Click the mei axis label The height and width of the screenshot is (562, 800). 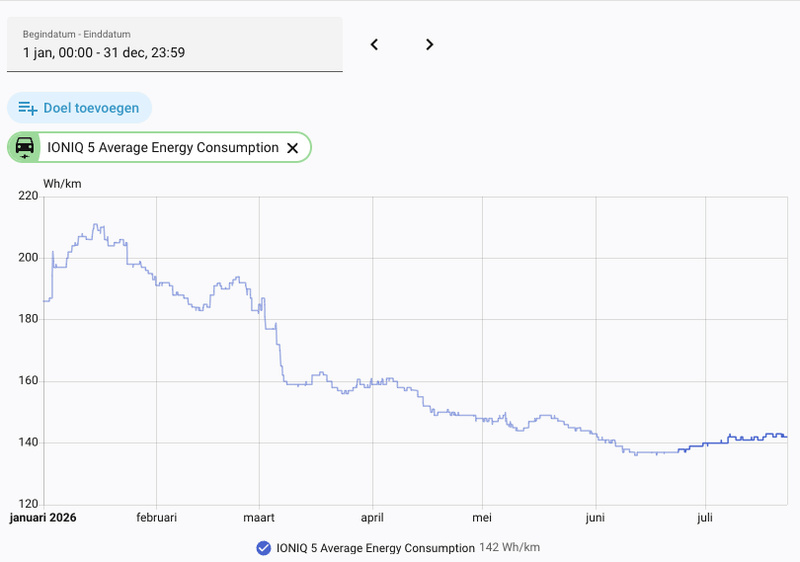(482, 518)
